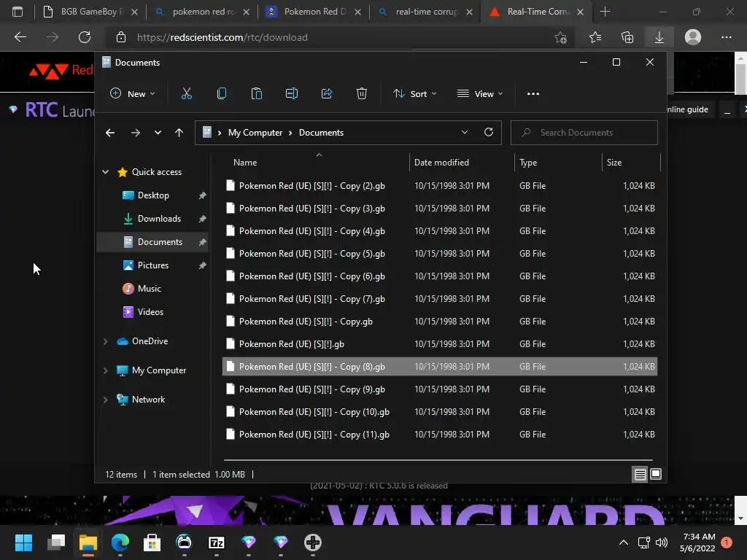Switch to large thumbnails view in status bar
Viewport: 747px width, 560px height.
pyautogui.click(x=656, y=474)
